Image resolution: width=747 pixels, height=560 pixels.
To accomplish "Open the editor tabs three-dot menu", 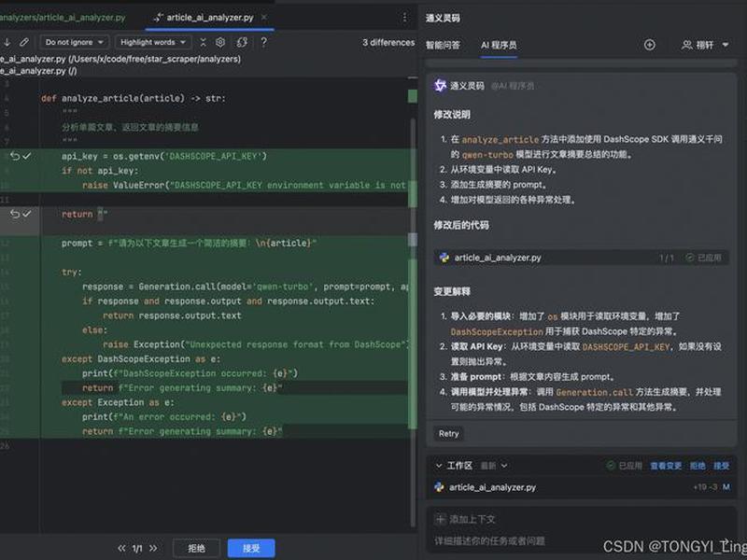I will pos(404,18).
